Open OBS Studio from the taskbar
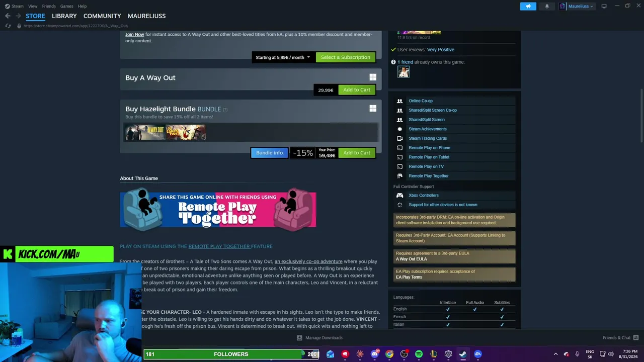This screenshot has height=362, width=644. pyautogui.click(x=404, y=354)
